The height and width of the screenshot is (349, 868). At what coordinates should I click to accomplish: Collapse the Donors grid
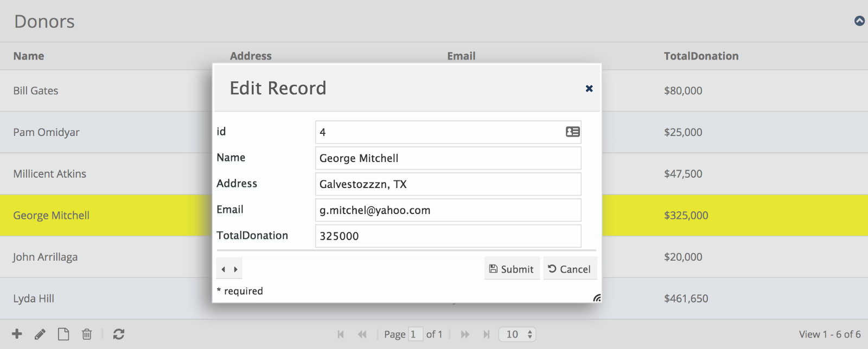point(859,21)
